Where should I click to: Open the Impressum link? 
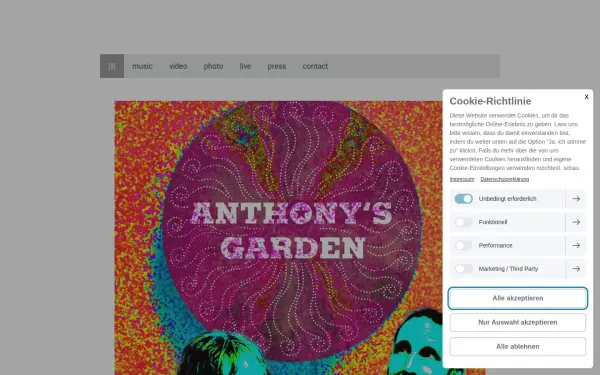point(462,179)
